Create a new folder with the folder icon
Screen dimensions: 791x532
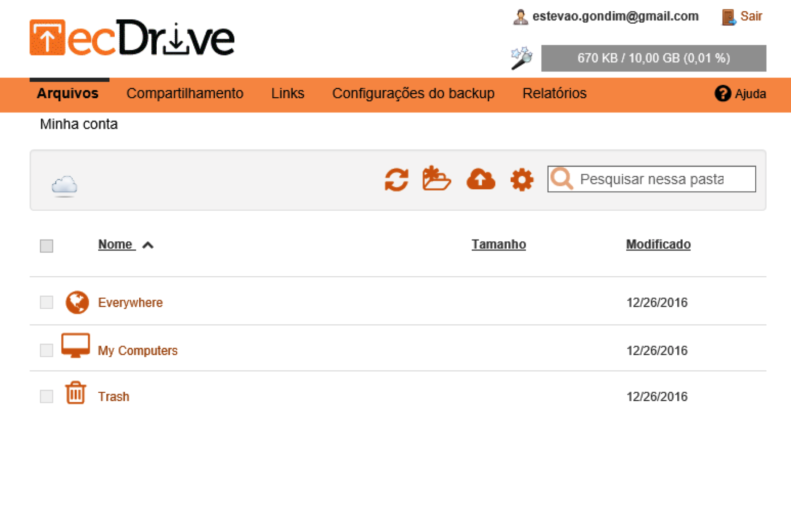(436, 179)
